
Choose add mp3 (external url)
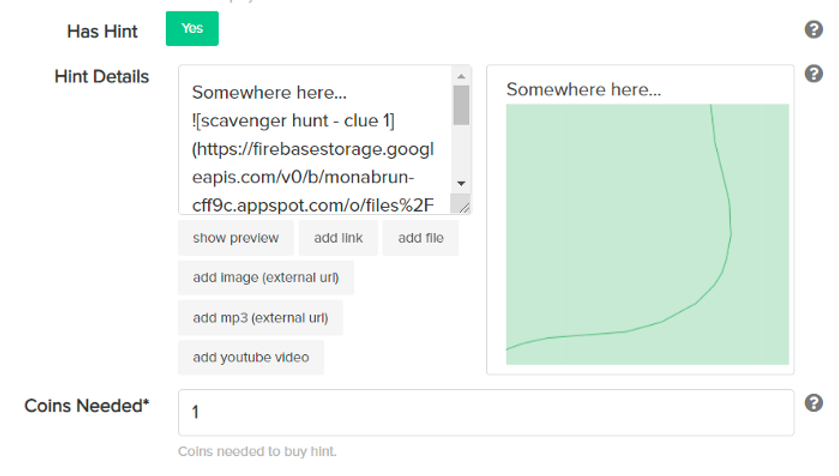point(261,318)
